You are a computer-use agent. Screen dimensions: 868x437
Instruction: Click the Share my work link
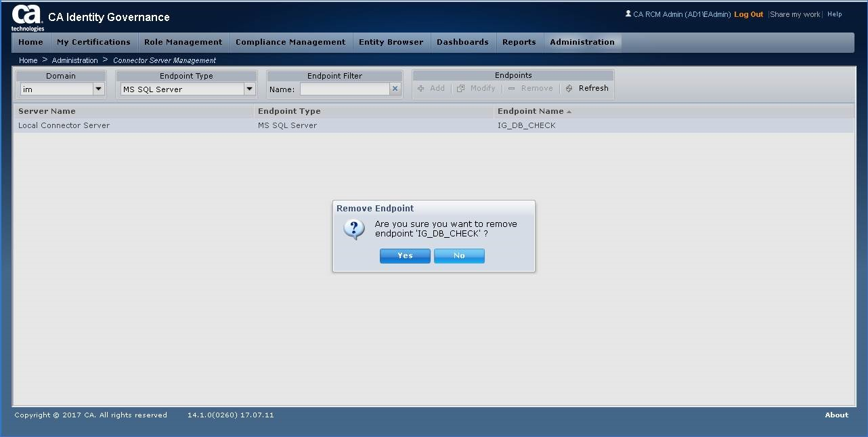796,14
